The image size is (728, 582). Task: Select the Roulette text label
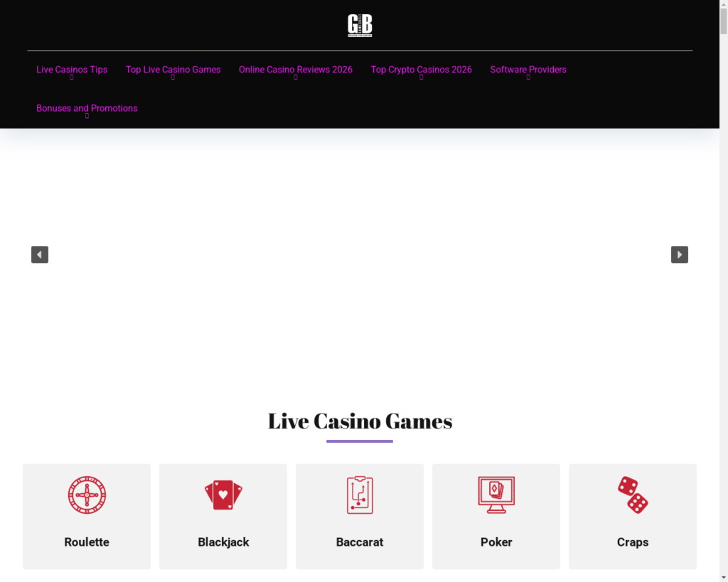click(87, 542)
